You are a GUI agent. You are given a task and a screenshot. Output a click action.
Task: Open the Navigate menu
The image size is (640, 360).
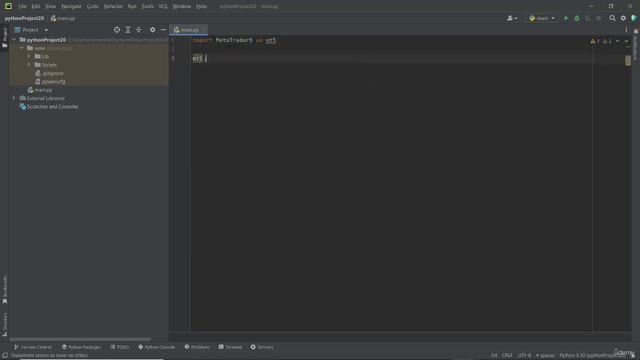point(71,6)
